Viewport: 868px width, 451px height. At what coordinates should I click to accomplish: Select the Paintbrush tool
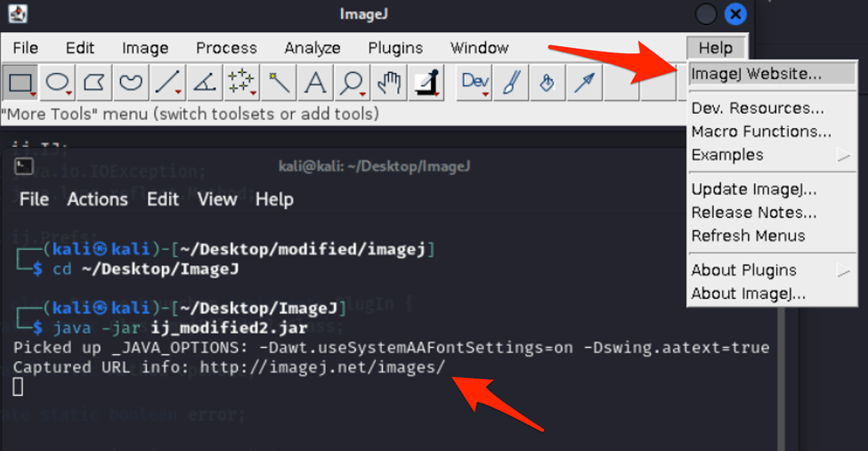(x=511, y=83)
